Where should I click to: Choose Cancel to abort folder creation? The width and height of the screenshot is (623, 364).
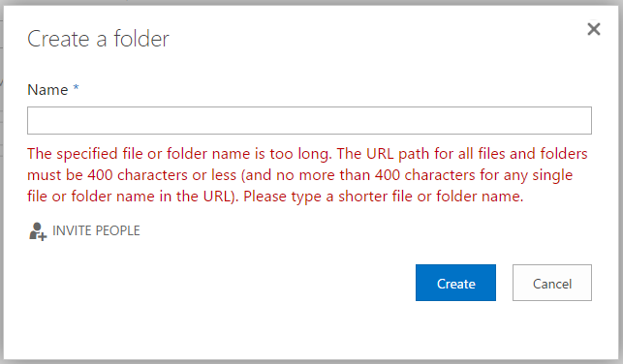552,283
